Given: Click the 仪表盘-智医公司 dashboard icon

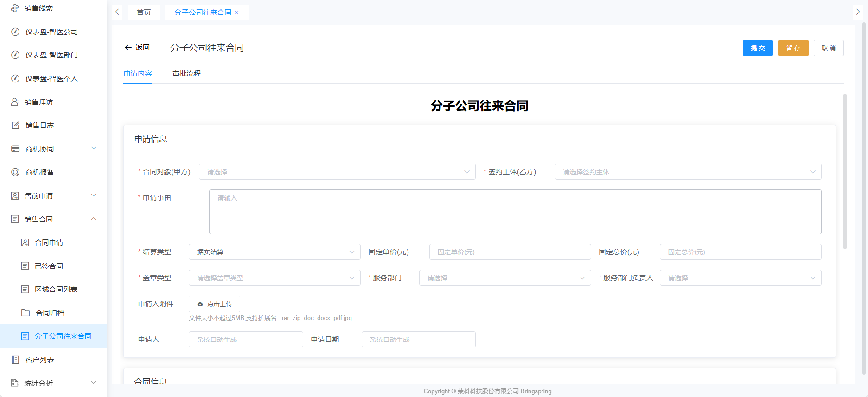Looking at the screenshot, I should 15,32.
